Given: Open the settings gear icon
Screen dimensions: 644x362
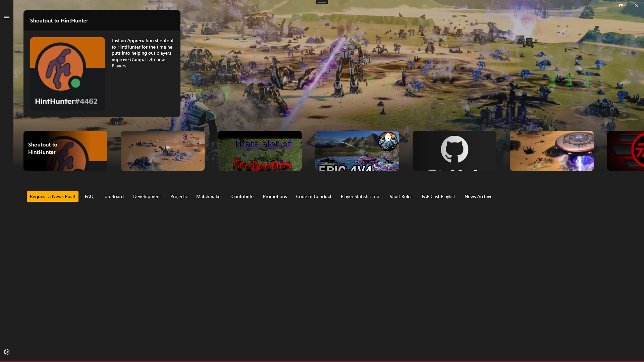Looking at the screenshot, I should 7,352.
